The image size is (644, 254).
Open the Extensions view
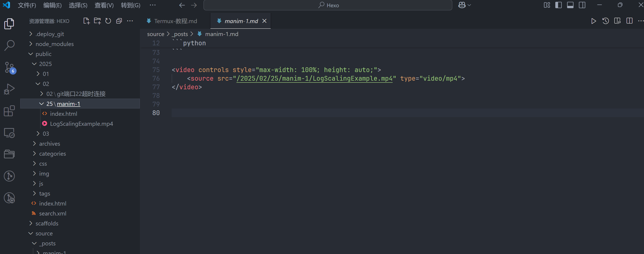pos(9,111)
